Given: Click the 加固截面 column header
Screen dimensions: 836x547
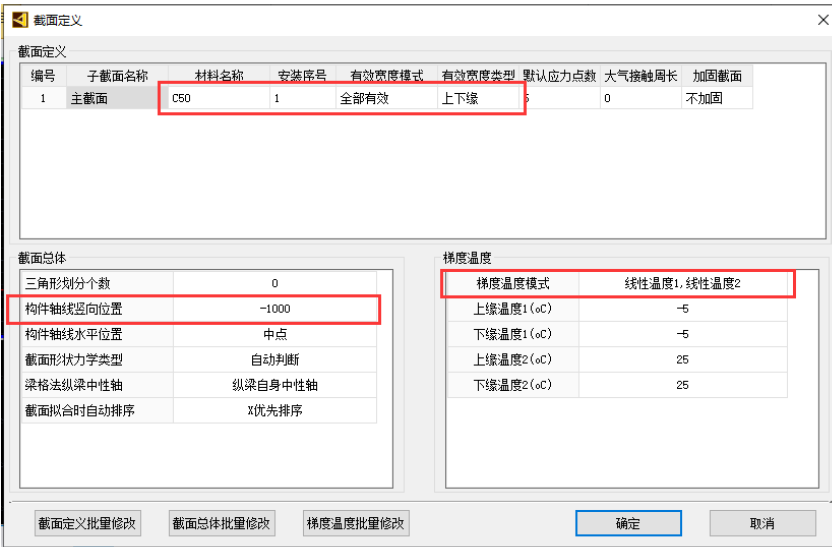Looking at the screenshot, I should [x=717, y=76].
